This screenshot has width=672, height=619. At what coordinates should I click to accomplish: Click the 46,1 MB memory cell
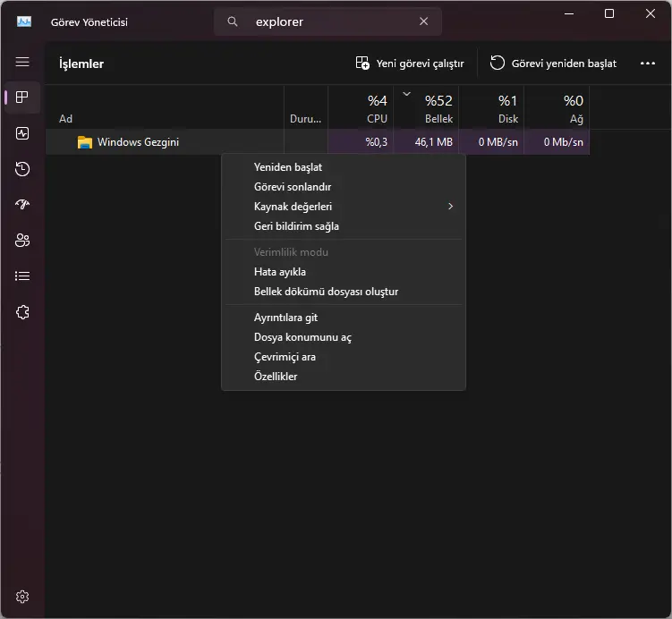[x=426, y=142]
